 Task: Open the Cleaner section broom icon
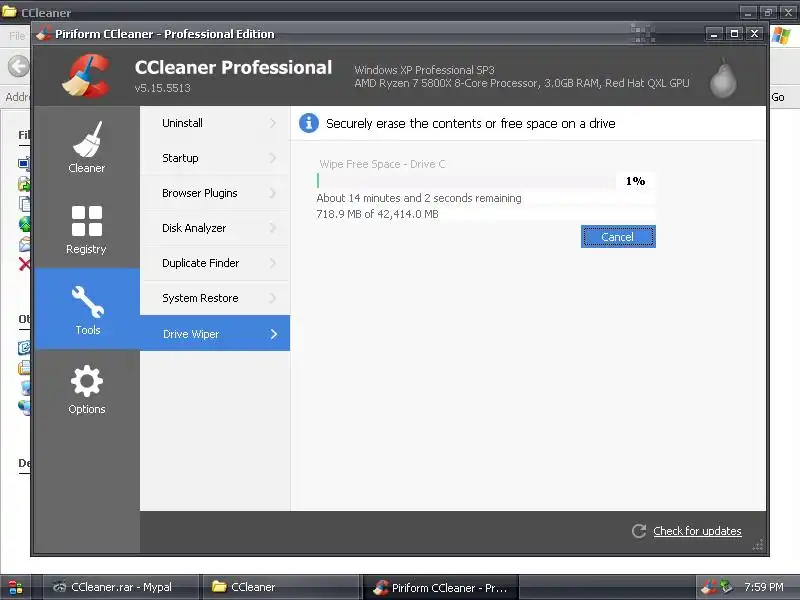point(87,139)
